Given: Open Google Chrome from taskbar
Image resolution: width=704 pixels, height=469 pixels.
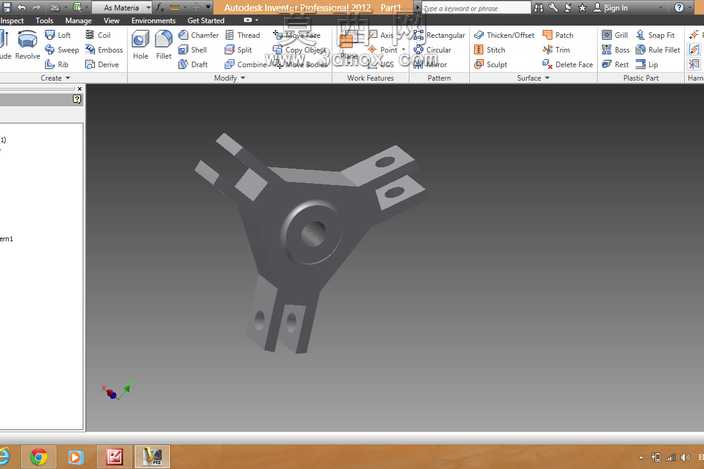Looking at the screenshot, I should (39, 457).
